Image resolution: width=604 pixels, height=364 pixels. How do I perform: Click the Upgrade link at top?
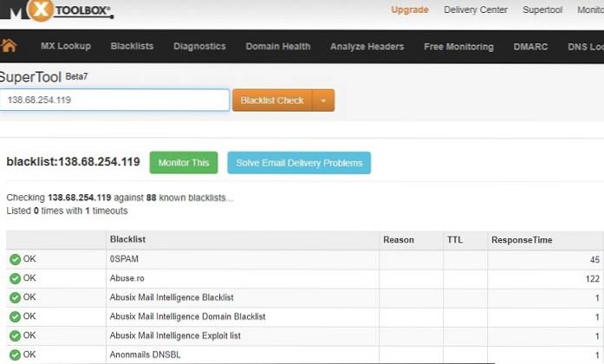tap(409, 10)
